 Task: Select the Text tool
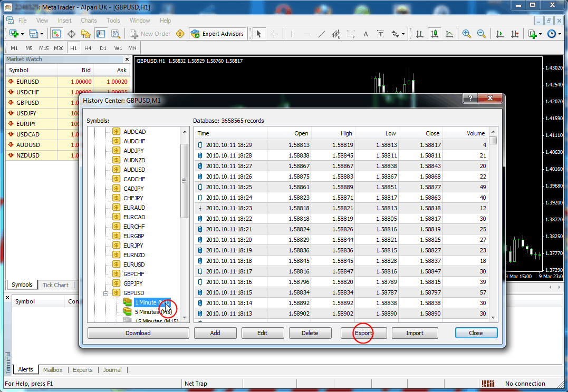366,34
